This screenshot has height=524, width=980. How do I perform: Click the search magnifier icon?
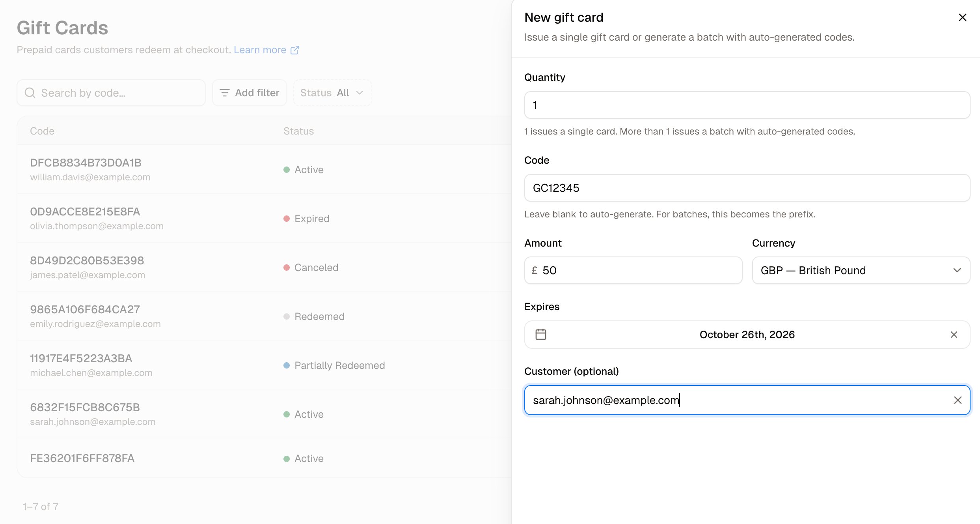(x=30, y=93)
